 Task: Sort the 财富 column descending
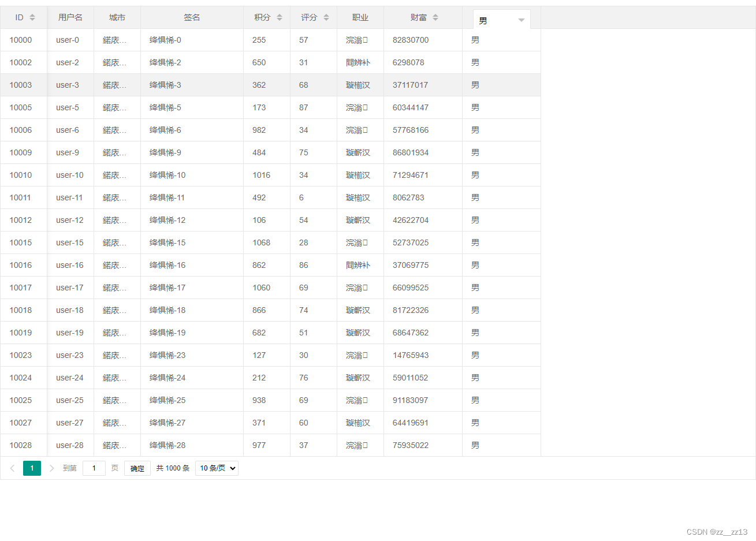pos(437,19)
